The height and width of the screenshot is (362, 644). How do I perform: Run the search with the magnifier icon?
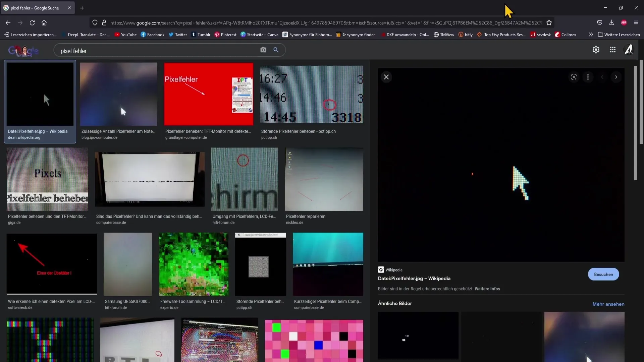(x=276, y=50)
